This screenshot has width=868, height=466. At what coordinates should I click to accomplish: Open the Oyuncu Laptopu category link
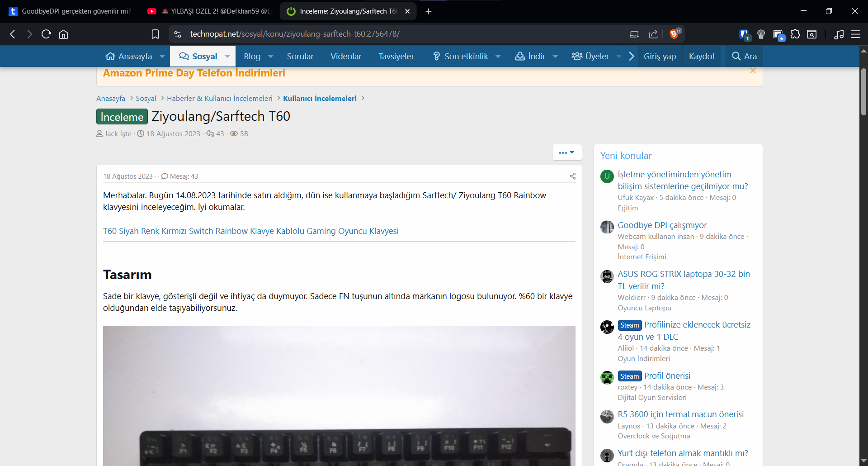[645, 308]
